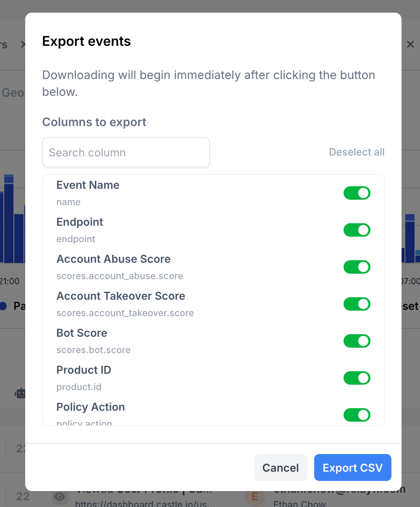420x507 pixels.
Task: Toggle the Product ID column off
Action: pyautogui.click(x=357, y=378)
